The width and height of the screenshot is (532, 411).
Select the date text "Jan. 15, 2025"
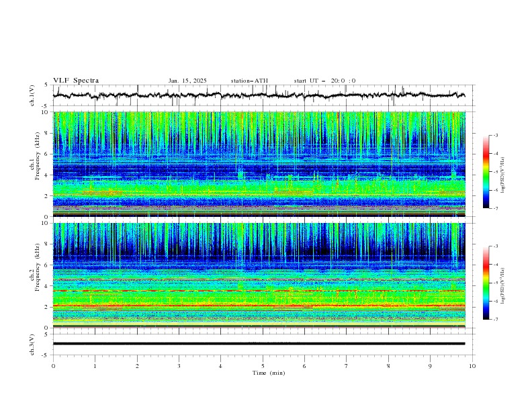[x=187, y=81]
